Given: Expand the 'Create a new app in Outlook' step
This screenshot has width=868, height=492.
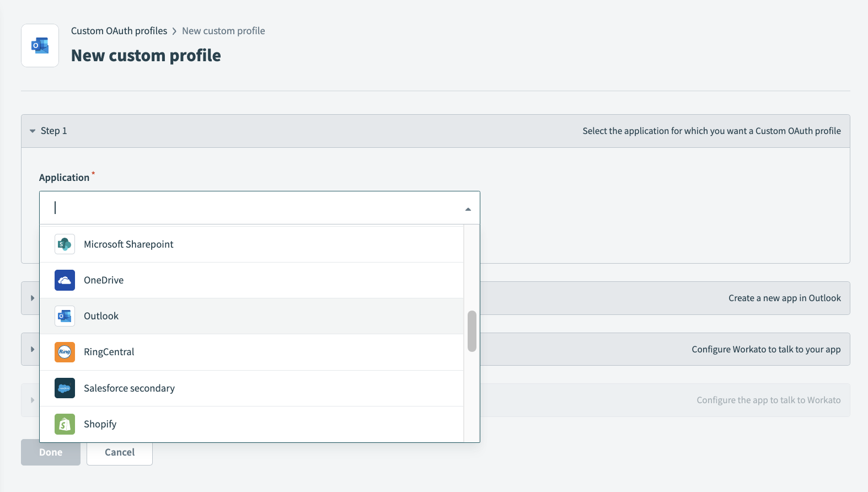Looking at the screenshot, I should (x=33, y=298).
